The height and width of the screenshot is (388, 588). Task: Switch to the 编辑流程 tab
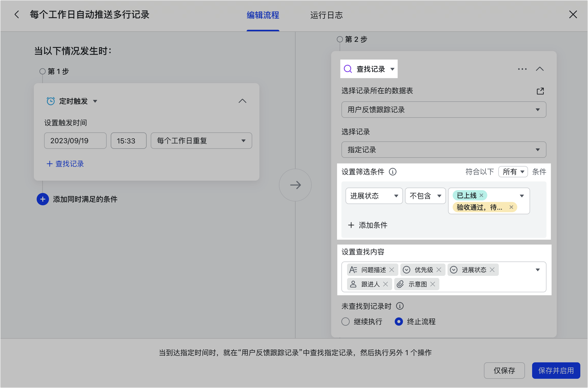pyautogui.click(x=263, y=15)
